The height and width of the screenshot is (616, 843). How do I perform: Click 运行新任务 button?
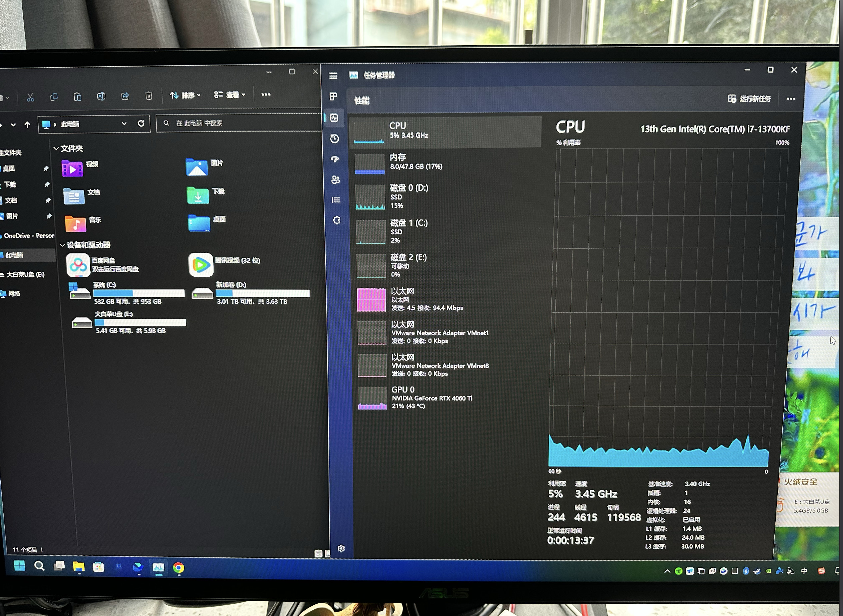tap(749, 99)
